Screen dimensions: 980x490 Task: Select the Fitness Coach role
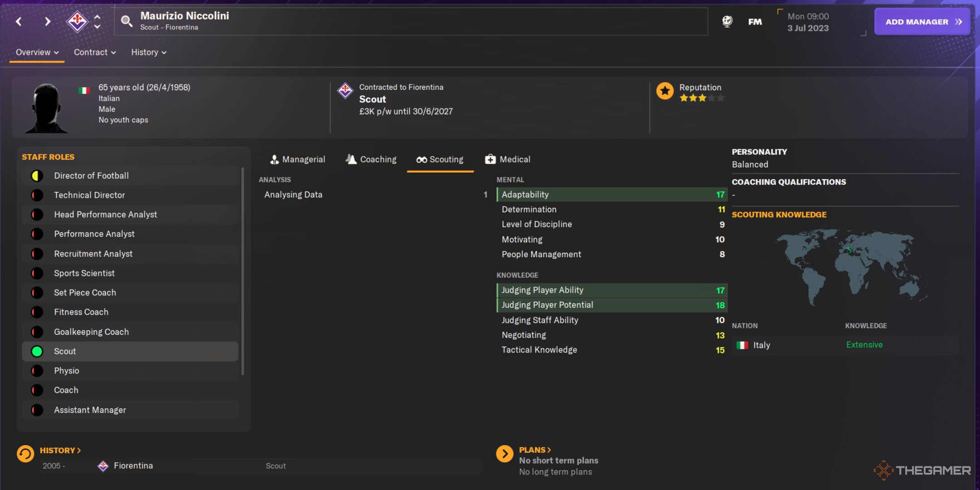coord(130,312)
